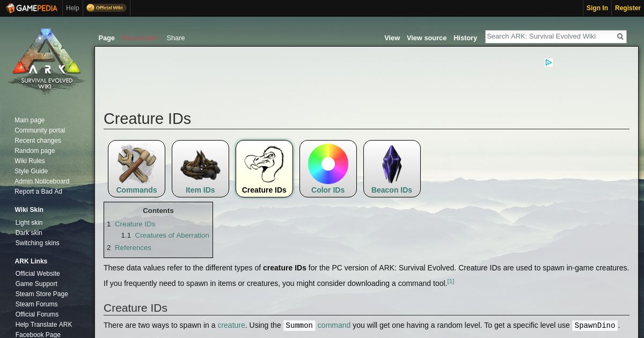Open the Beacon IDs label link
644x338 pixels.
tap(392, 190)
